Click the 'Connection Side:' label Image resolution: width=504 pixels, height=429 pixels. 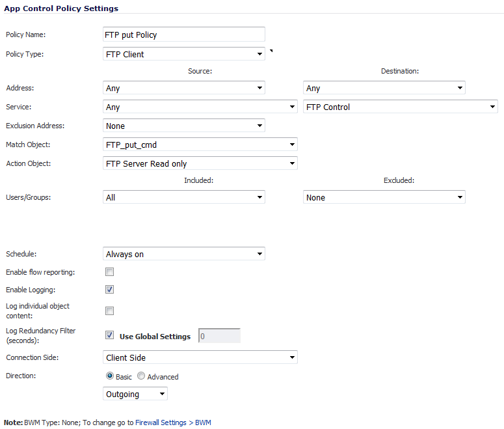tap(32, 357)
